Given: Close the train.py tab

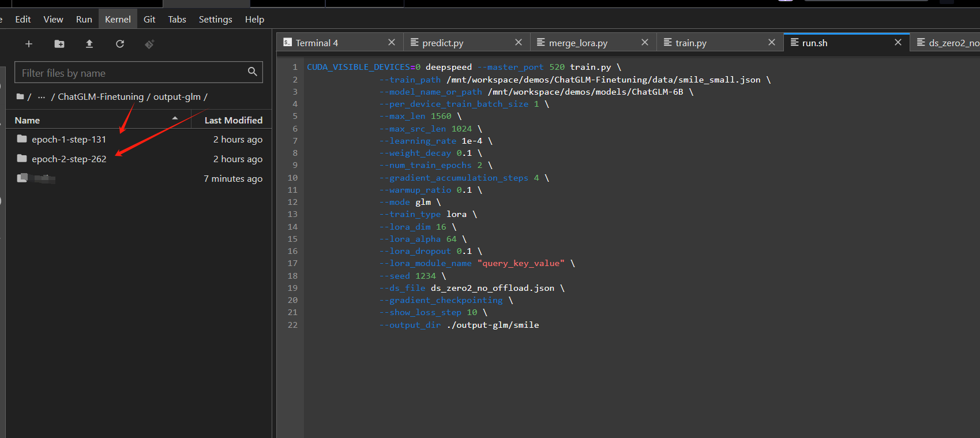Looking at the screenshot, I should pos(772,42).
